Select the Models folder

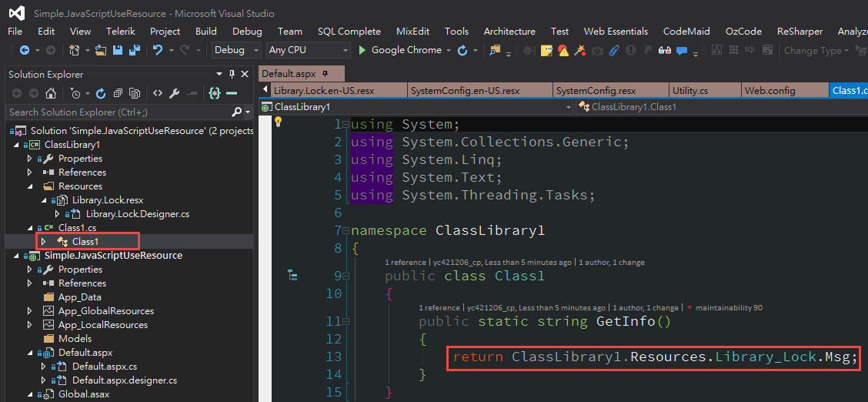[75, 338]
